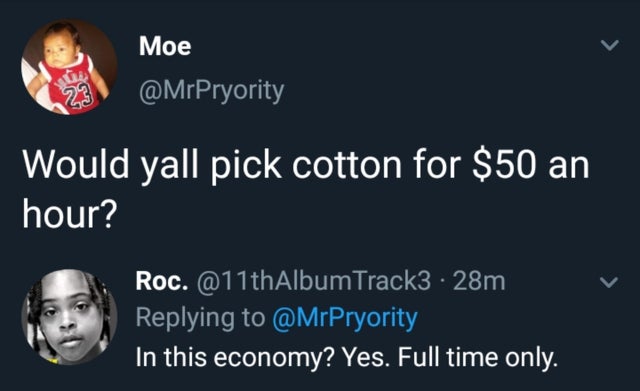640x391 pixels.
Task: Click the "Replying to" label
Action: click(200, 318)
